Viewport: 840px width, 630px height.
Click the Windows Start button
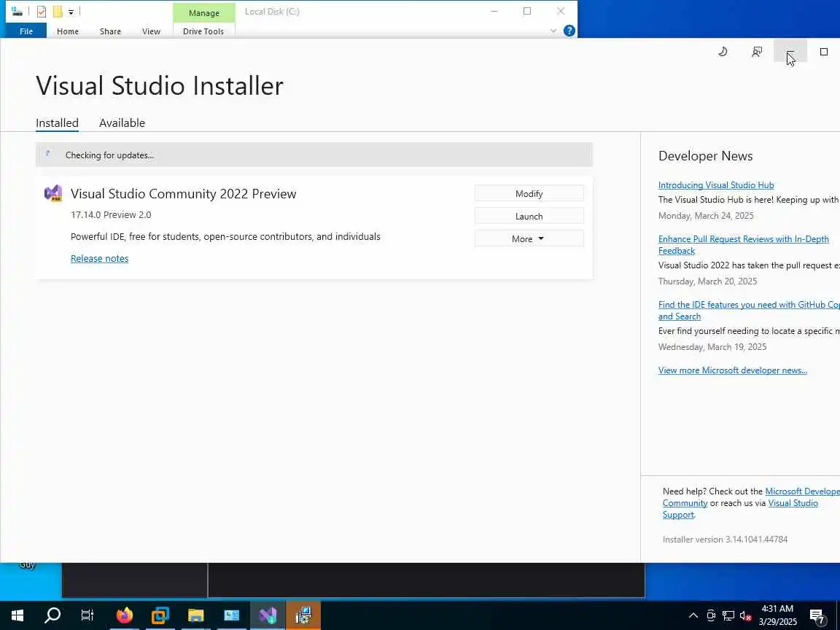[17, 615]
